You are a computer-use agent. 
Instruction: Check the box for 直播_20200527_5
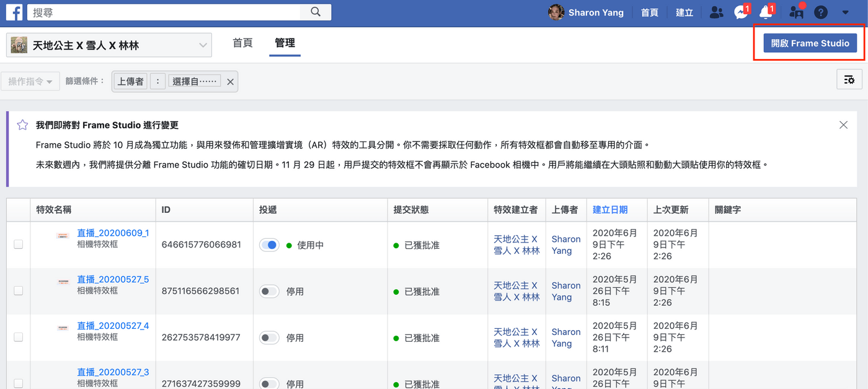pyautogui.click(x=19, y=290)
